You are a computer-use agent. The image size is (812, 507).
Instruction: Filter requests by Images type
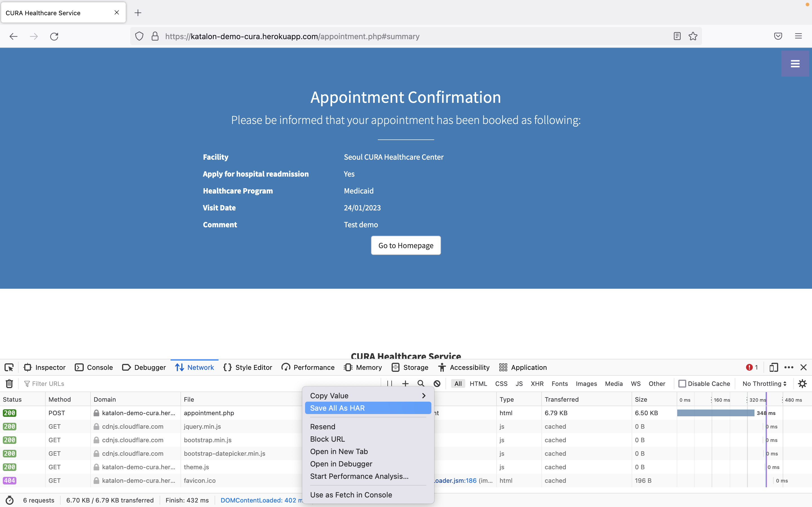(586, 384)
